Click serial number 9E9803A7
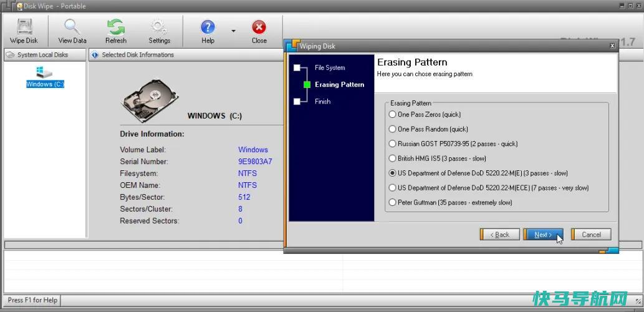The image size is (644, 312). pyautogui.click(x=255, y=162)
